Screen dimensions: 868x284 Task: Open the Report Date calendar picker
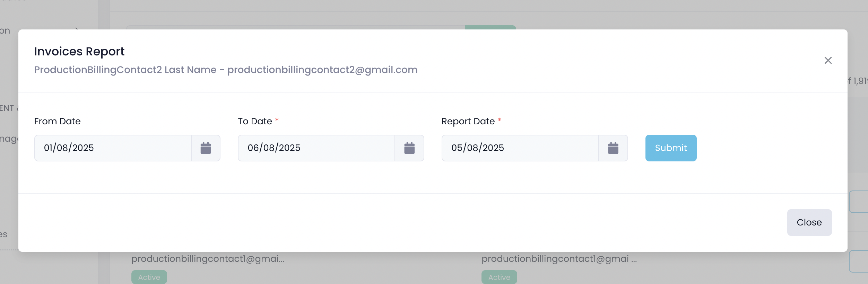(x=613, y=148)
